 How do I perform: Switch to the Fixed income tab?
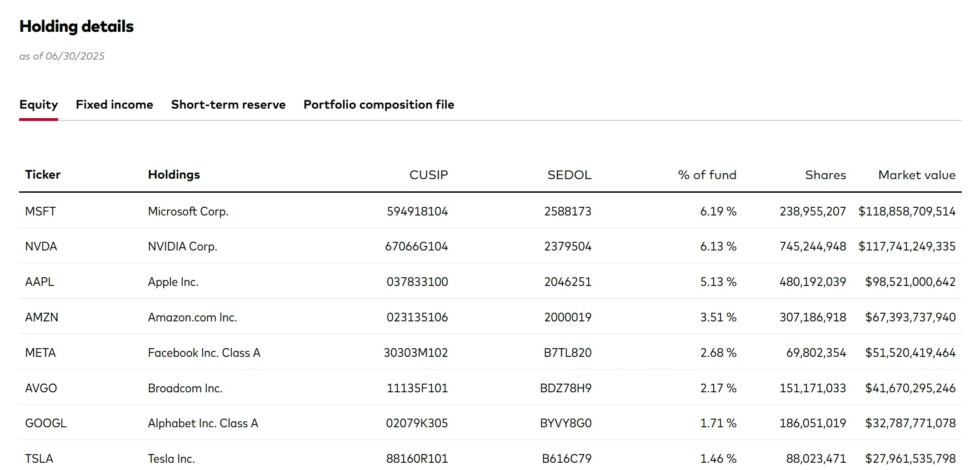coord(114,105)
